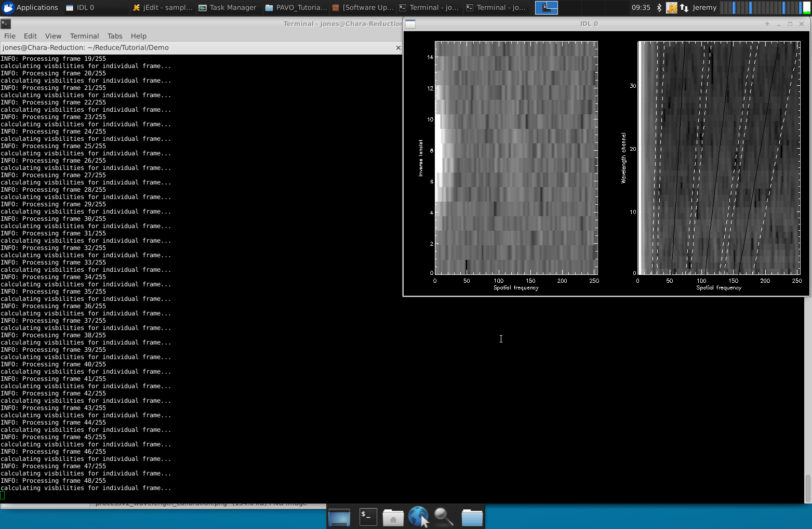Open the Help menu in Terminal
812x529 pixels.
(139, 36)
